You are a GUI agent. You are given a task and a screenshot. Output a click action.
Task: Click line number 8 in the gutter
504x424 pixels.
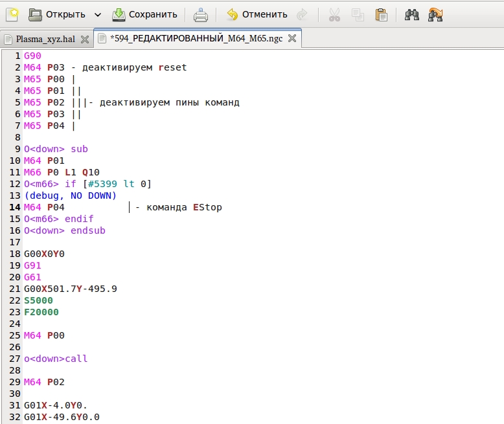[17, 137]
